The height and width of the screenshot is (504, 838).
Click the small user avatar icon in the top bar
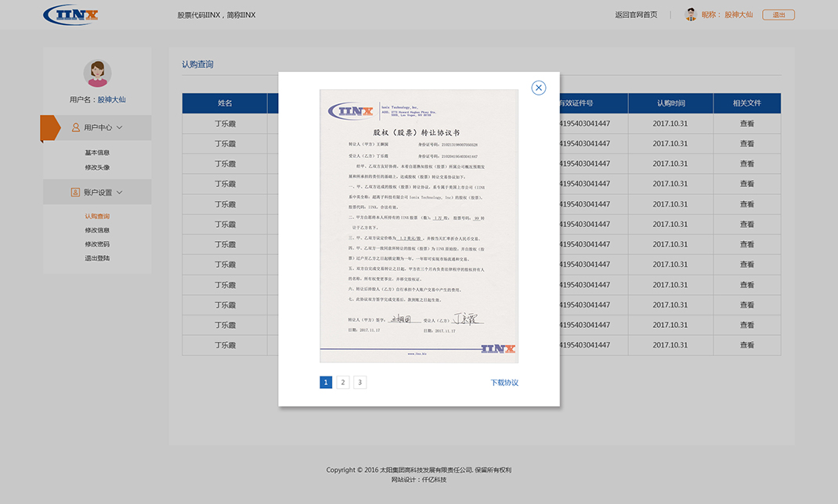pyautogui.click(x=691, y=13)
